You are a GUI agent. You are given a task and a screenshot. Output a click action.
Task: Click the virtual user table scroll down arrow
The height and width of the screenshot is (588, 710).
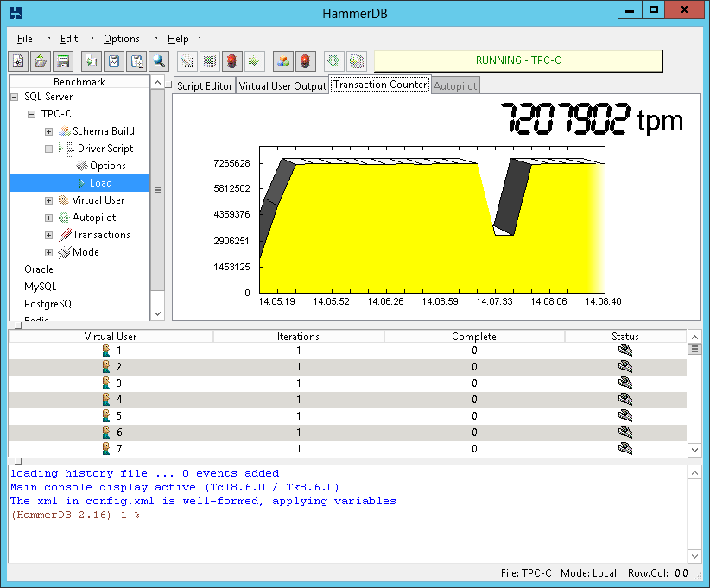point(694,450)
